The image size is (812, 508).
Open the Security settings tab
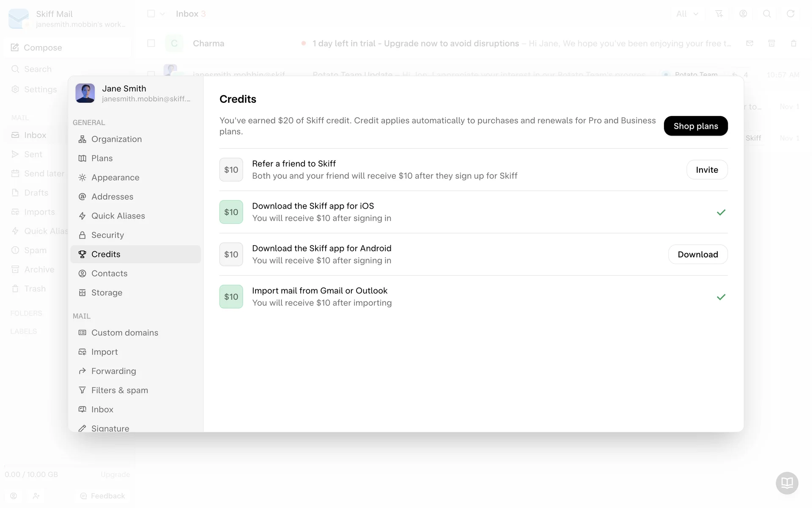pyautogui.click(x=107, y=235)
